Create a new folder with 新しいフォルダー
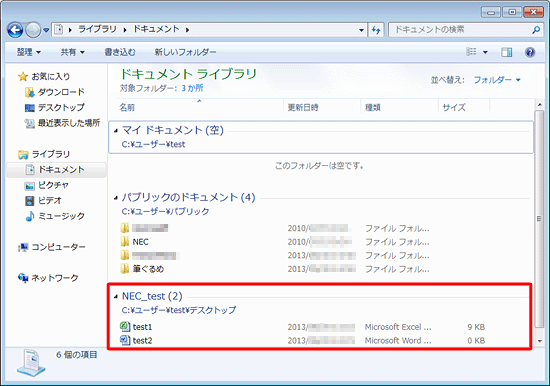Image resolution: width=550 pixels, height=386 pixels. coord(186,52)
